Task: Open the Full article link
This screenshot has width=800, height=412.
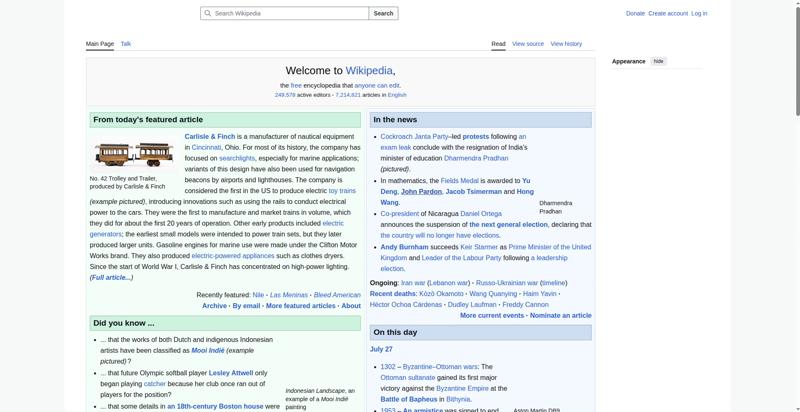Action: (x=111, y=278)
